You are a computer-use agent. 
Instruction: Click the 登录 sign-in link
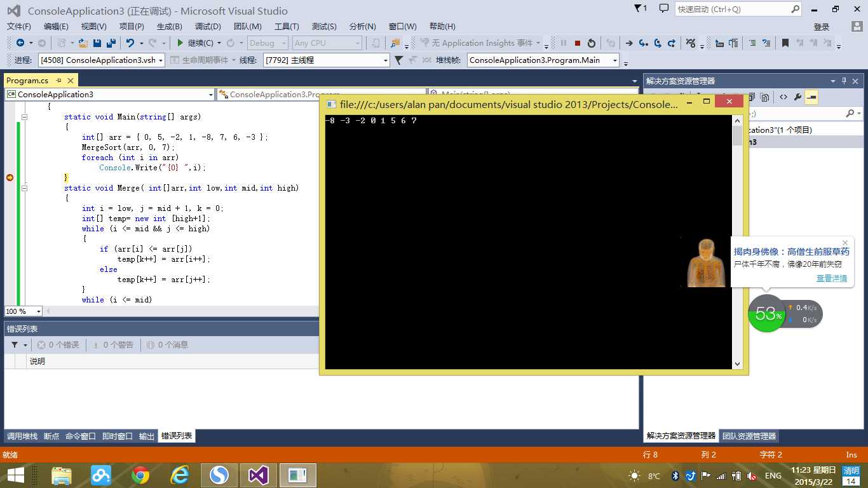[x=822, y=27]
